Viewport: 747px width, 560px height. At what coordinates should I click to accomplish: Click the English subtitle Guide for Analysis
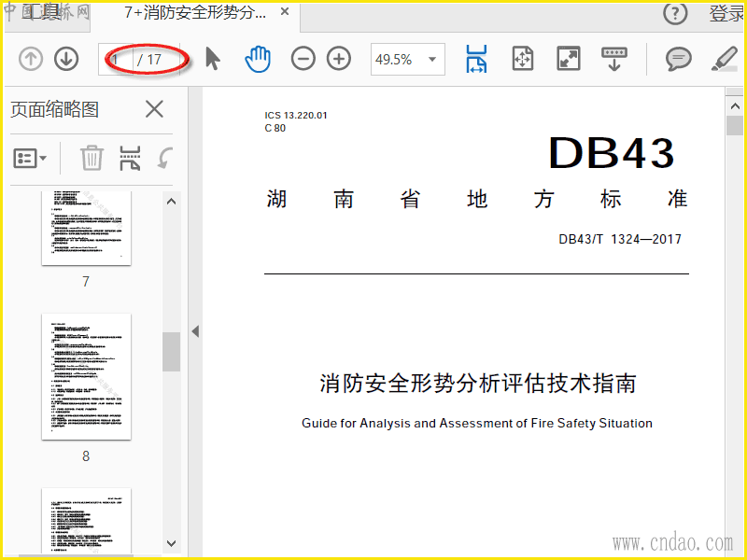point(477,423)
